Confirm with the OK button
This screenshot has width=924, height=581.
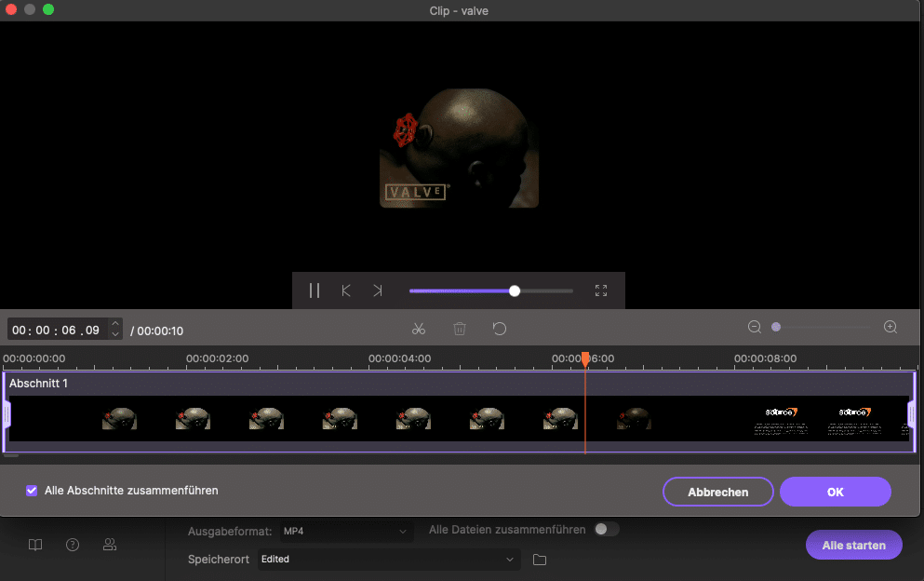[835, 492]
